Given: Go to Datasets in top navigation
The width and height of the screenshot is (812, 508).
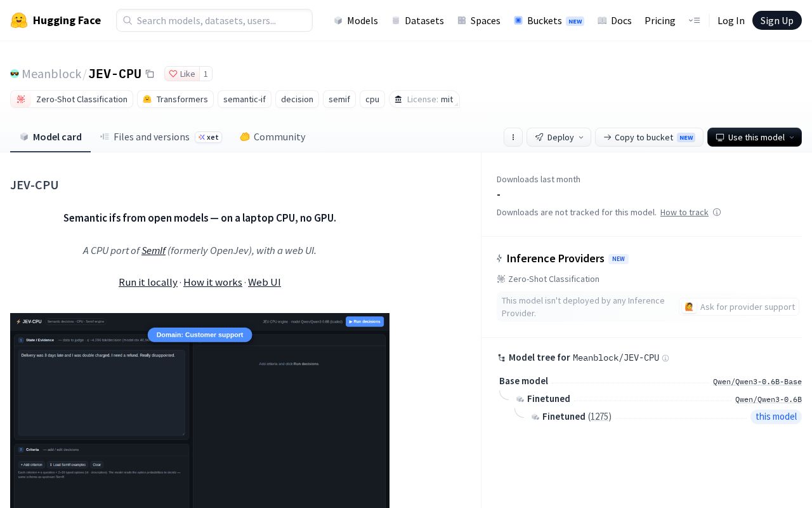Looking at the screenshot, I should (417, 20).
